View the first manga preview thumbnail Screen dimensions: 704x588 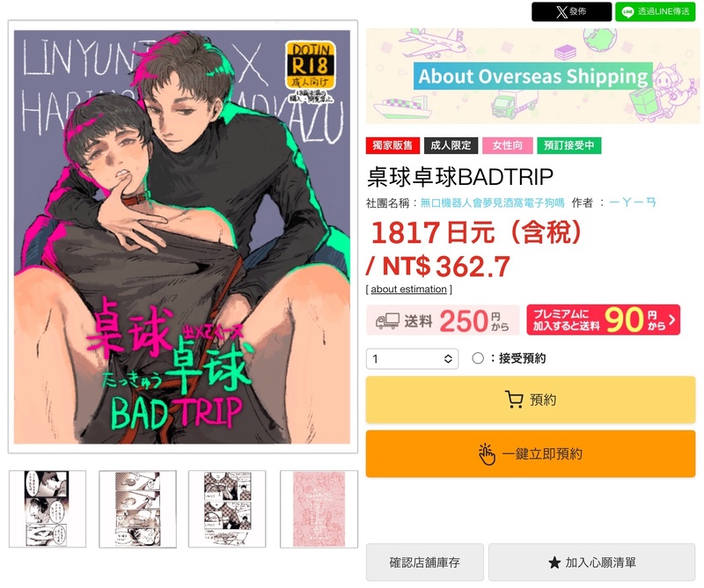pyautogui.click(x=48, y=509)
